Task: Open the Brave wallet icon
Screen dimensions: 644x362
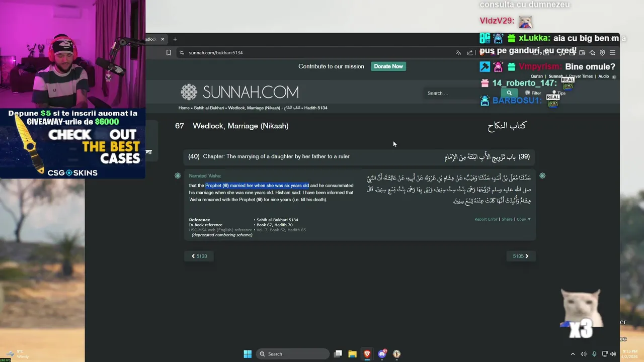Action: 582,53
